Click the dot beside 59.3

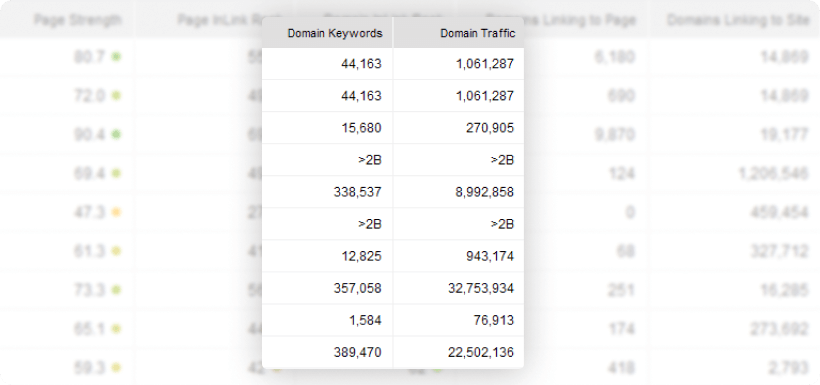[x=116, y=368]
